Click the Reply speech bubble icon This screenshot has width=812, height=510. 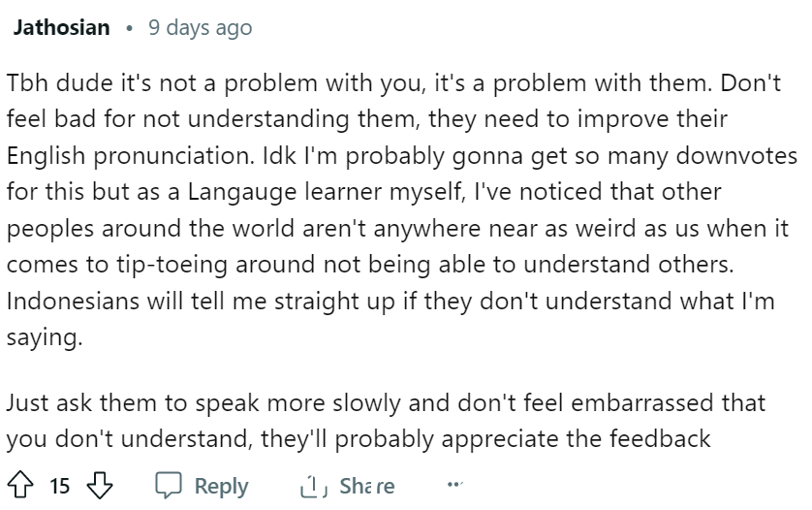tap(169, 485)
